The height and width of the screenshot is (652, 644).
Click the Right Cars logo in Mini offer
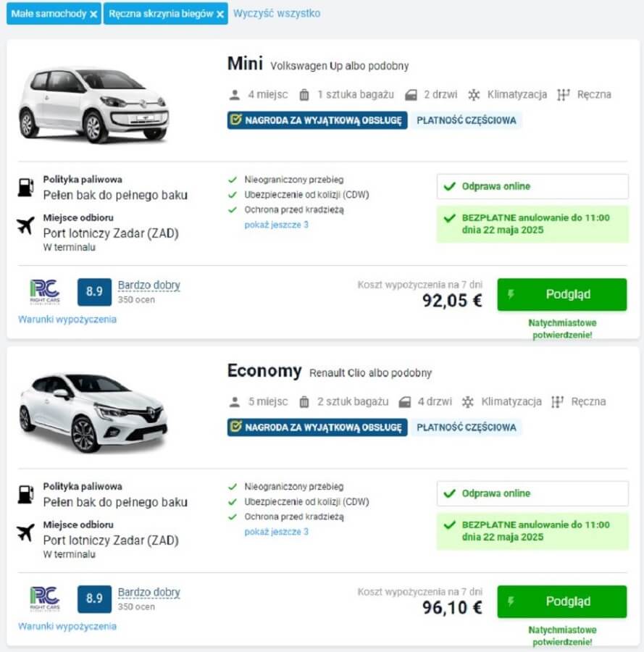pos(44,291)
